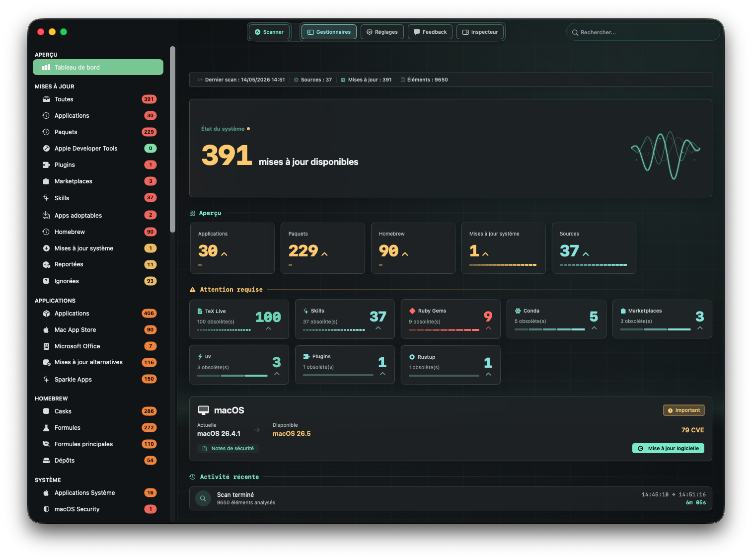
Task: Toggle the Inspecteur panel
Action: 480,32
